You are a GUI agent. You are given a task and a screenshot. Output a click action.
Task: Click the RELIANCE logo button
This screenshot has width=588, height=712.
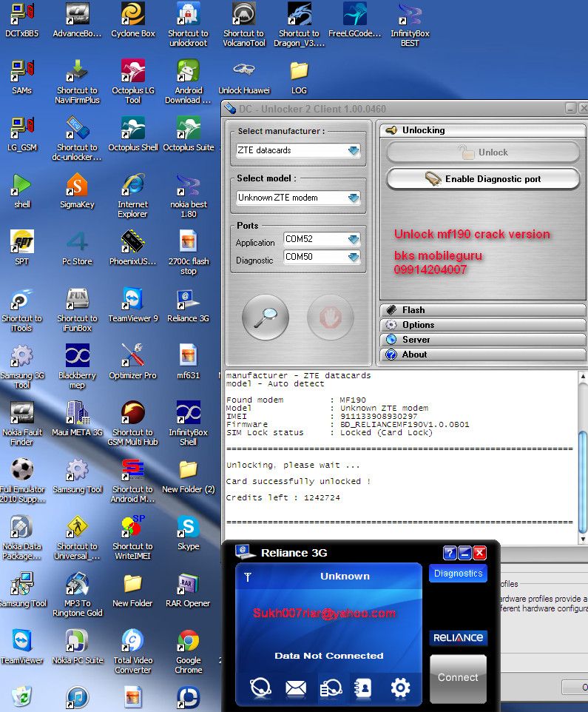point(458,637)
